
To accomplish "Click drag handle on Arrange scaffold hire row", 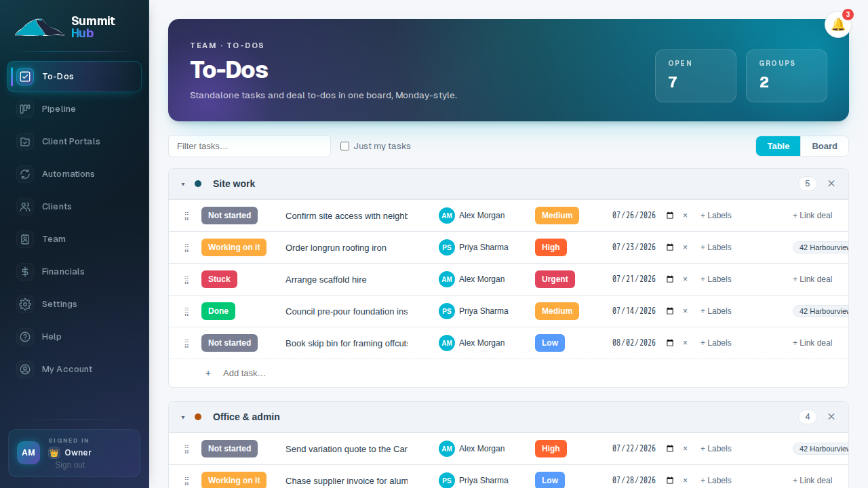I will tap(186, 280).
